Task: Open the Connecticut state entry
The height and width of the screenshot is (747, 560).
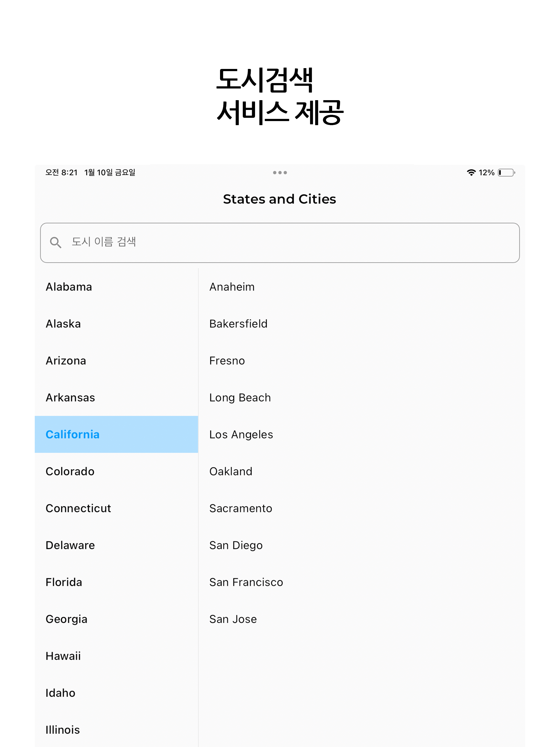Action: coord(116,508)
